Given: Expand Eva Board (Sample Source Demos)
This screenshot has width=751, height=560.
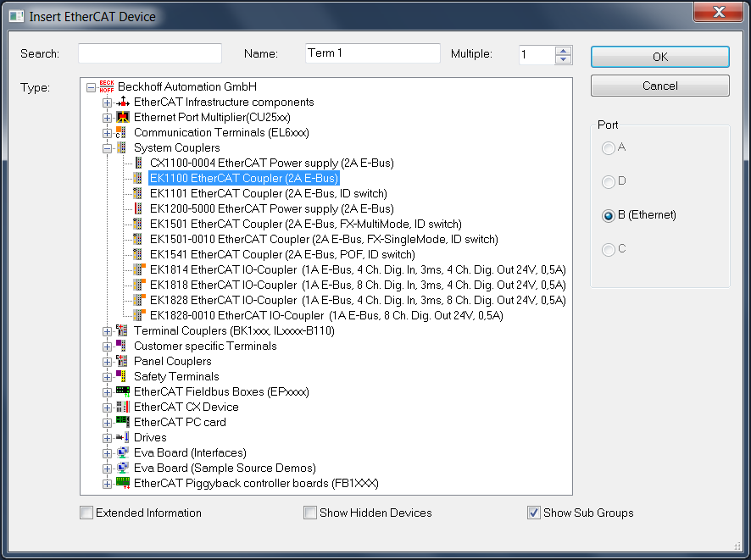Looking at the screenshot, I should (x=108, y=469).
